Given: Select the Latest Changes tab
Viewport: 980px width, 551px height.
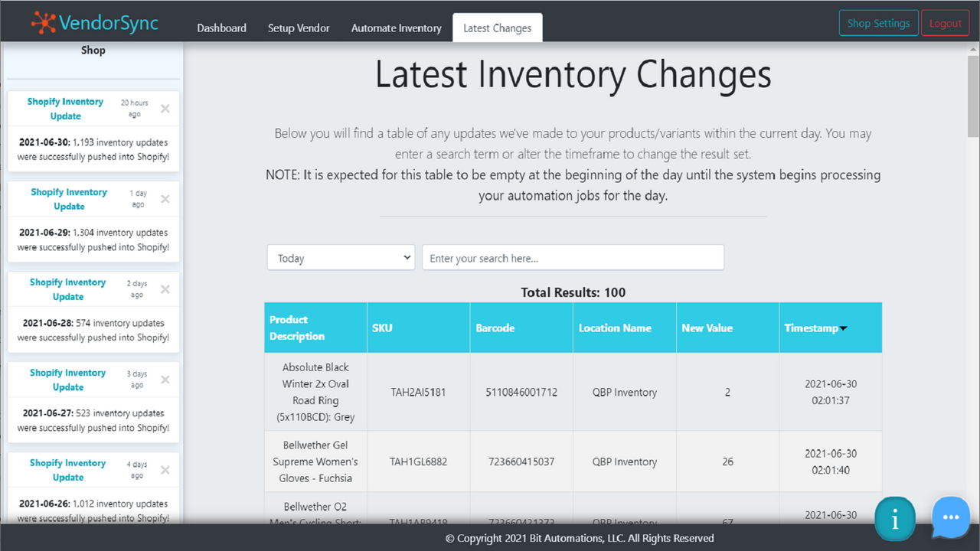Looking at the screenshot, I should (x=498, y=28).
